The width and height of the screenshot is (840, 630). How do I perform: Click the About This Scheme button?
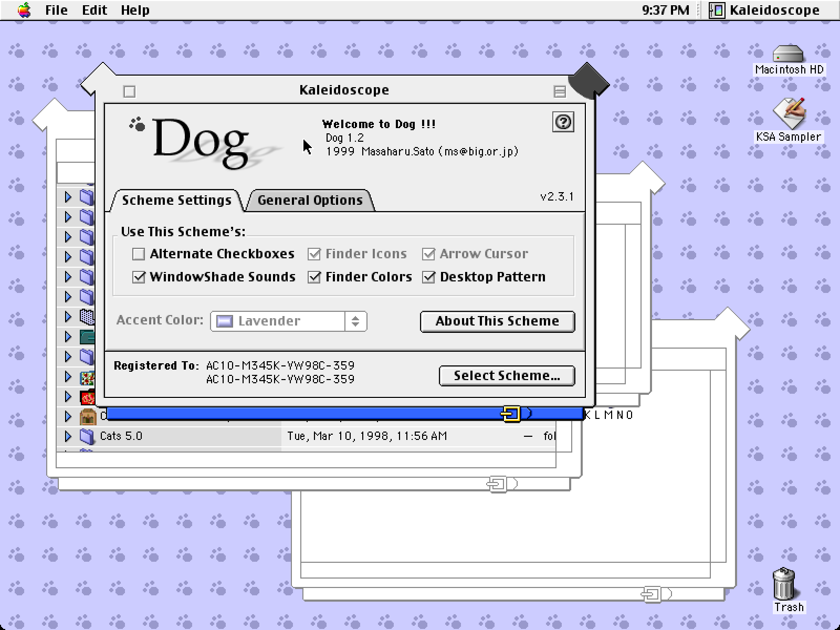coord(497,321)
